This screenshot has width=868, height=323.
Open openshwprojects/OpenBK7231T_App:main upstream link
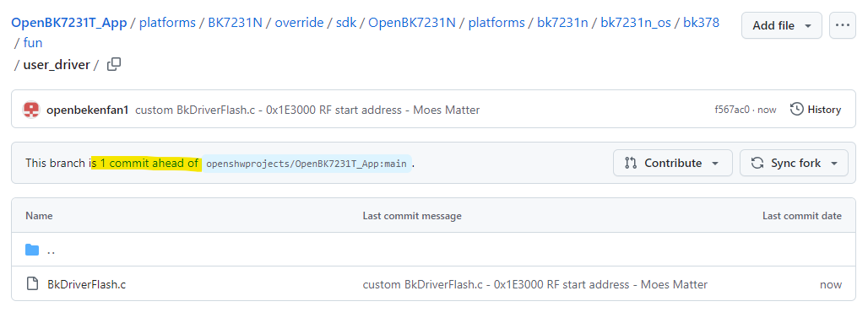(x=307, y=164)
